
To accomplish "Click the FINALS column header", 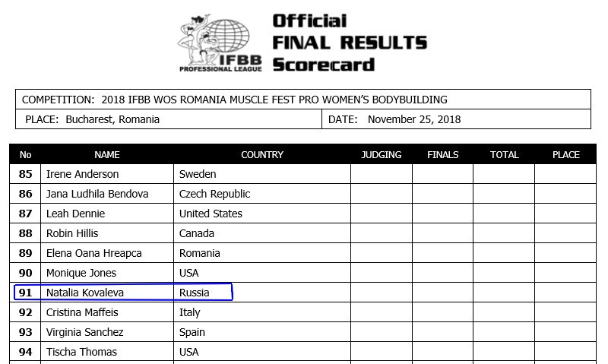I will [x=443, y=155].
